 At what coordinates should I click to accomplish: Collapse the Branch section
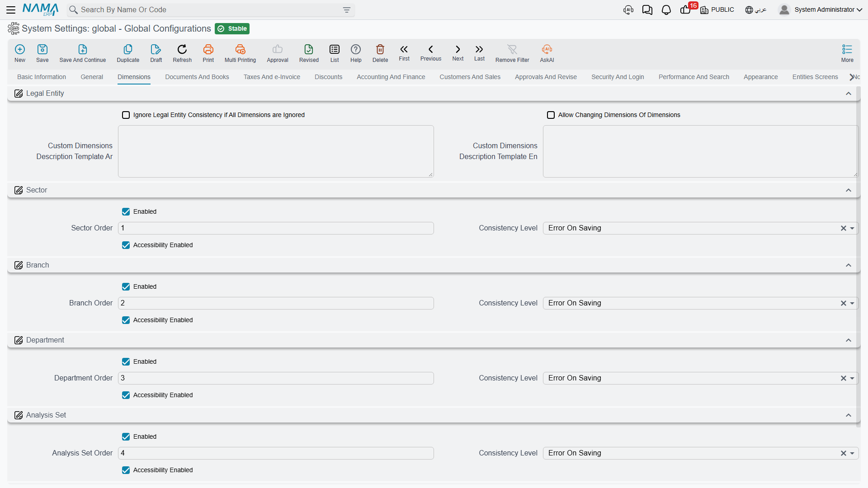[x=849, y=265]
